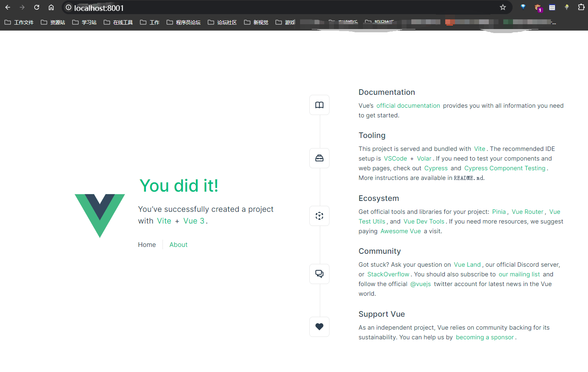Open the browser extensions puzzle icon
588x372 pixels.
pyautogui.click(x=581, y=7)
